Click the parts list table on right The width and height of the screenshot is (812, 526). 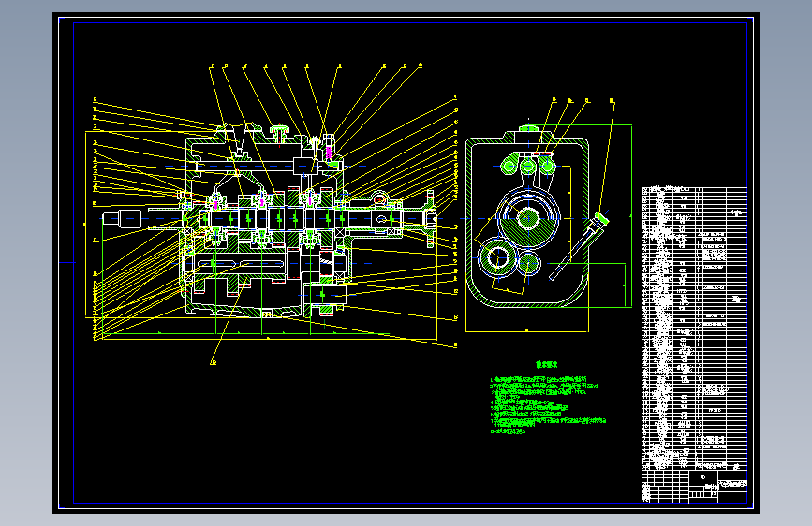(x=694, y=329)
